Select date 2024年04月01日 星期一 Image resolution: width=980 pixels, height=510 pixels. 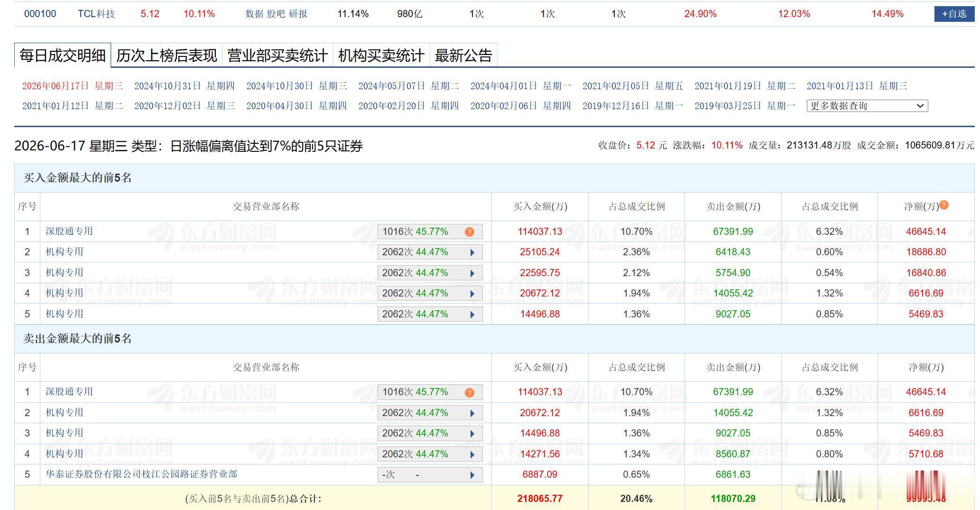pos(521,86)
